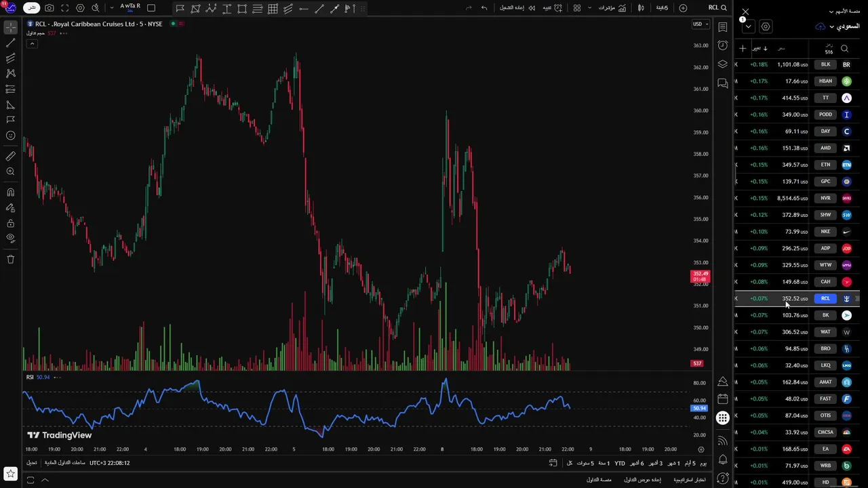Image resolution: width=868 pixels, height=488 pixels.
Task: Select the AMAT ticker in the list
Action: [x=825, y=382]
